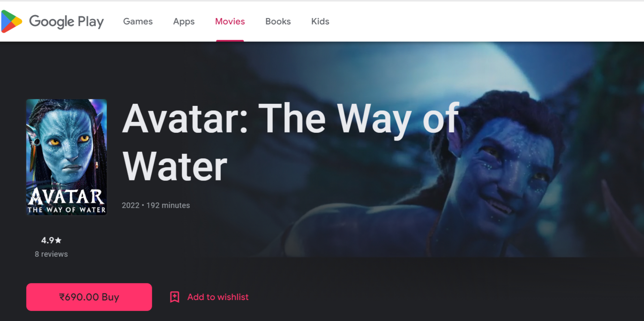Click the rating star icon beside 4.9
The image size is (644, 321).
pyautogui.click(x=58, y=240)
